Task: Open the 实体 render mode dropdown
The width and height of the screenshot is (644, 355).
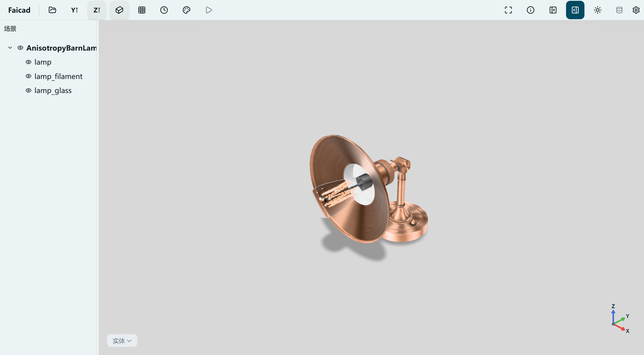Action: tap(122, 341)
